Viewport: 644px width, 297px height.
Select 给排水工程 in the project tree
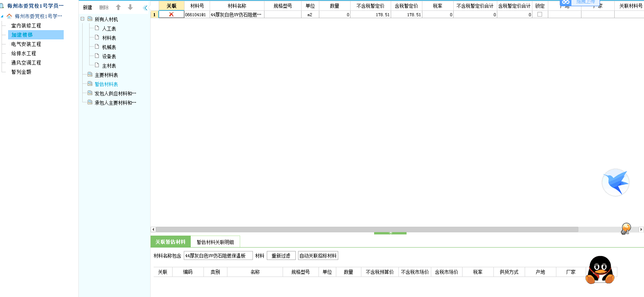[x=24, y=53]
